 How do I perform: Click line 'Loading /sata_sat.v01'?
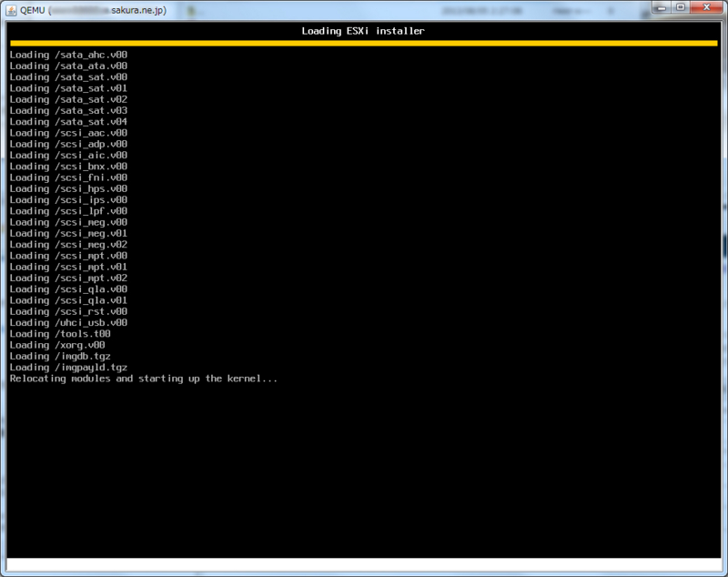68,88
